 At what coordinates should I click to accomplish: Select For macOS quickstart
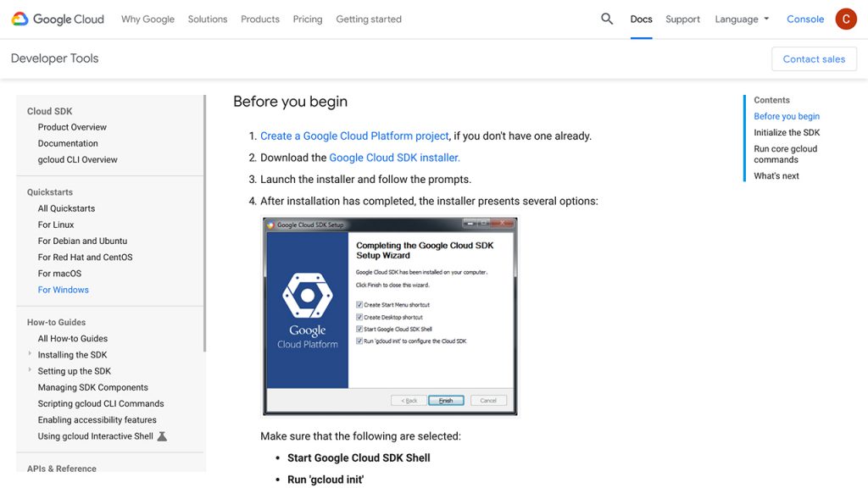tap(60, 274)
